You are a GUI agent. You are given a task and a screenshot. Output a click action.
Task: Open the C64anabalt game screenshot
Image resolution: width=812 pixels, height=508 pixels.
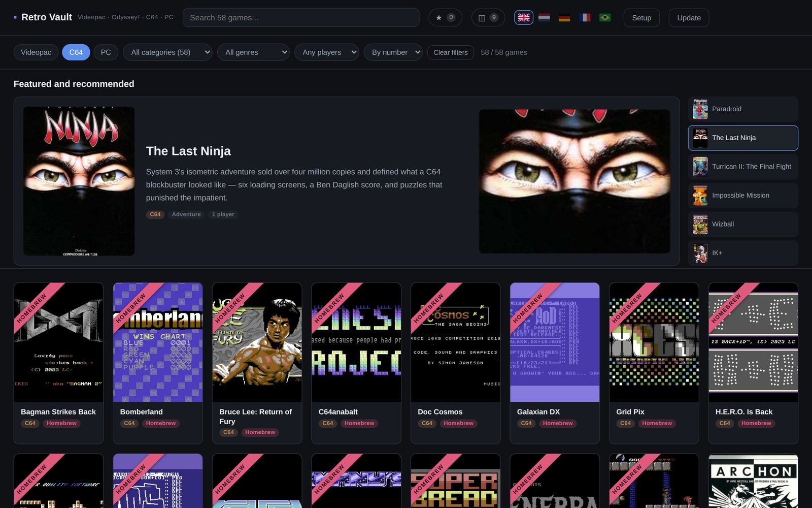pos(356,342)
